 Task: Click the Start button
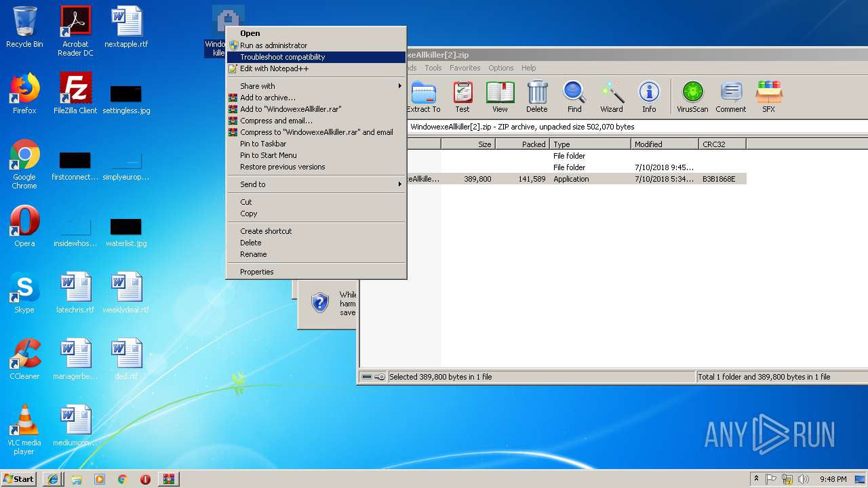coord(18,479)
